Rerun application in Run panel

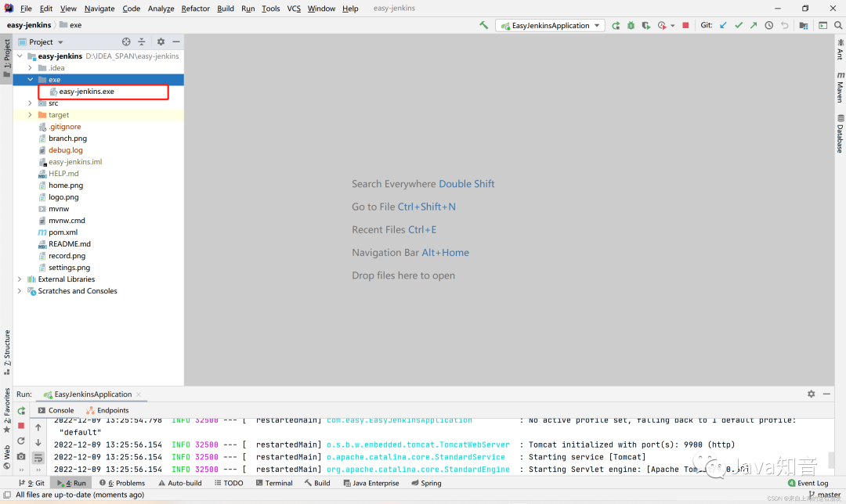[x=21, y=412]
